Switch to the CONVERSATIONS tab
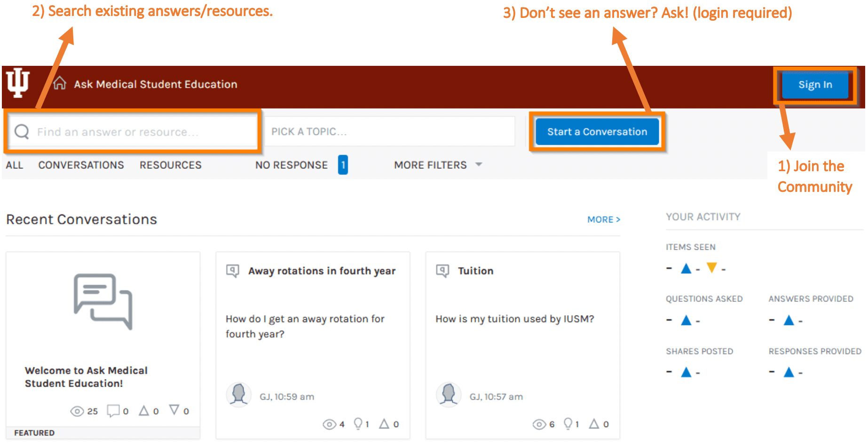Screen dimensions: 868x443 (x=81, y=165)
